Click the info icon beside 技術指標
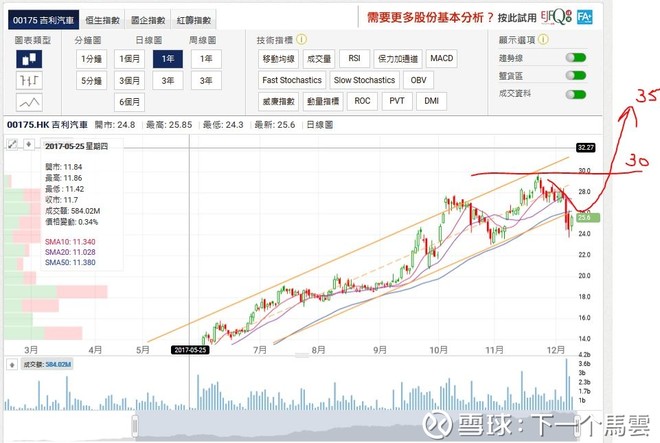Image resolution: width=660 pixels, height=443 pixels. pos(301,40)
